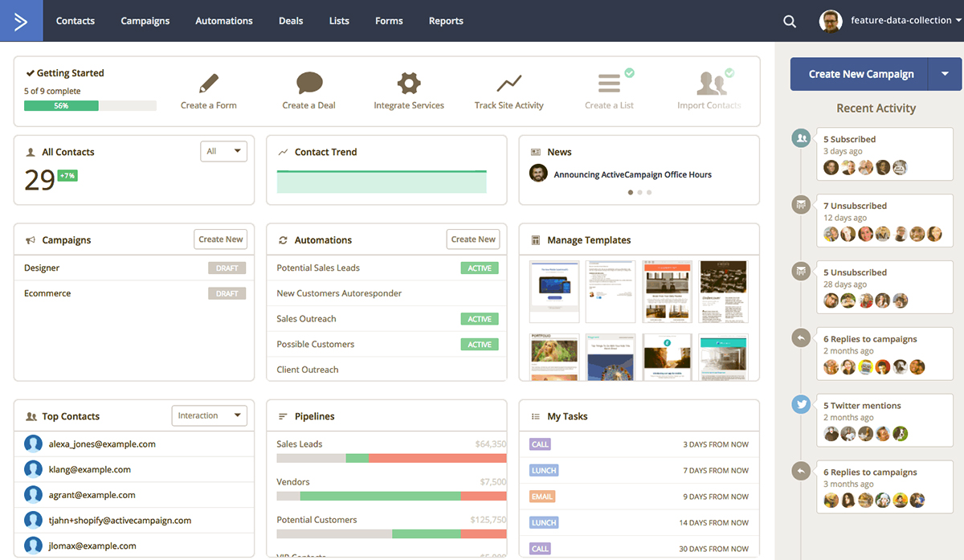
Task: Open the Automations menu in navigation bar
Action: point(224,21)
